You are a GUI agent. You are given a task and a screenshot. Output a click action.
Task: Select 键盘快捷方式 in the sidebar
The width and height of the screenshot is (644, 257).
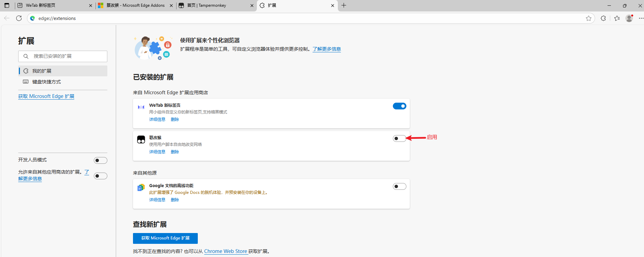47,82
